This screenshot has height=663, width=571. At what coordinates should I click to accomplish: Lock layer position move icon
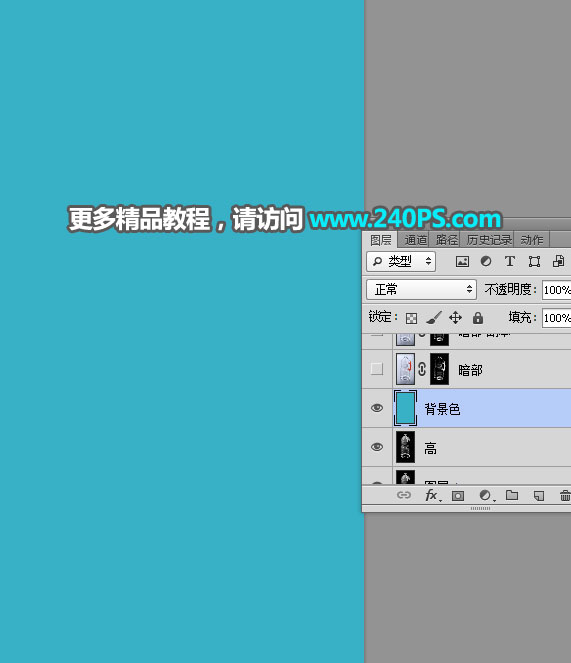[456, 318]
